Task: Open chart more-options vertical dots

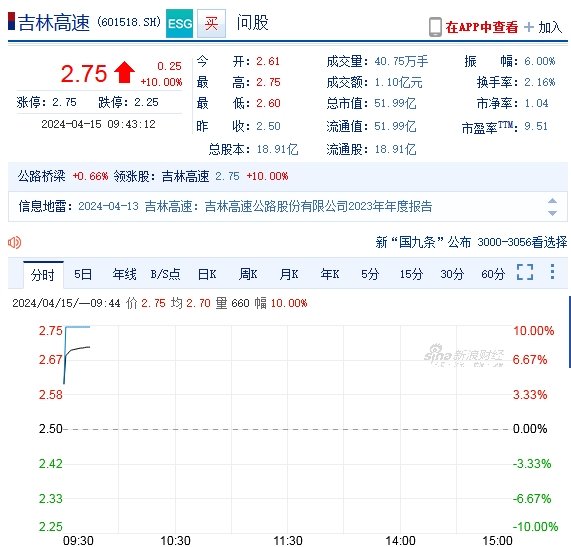Action: 552,272
